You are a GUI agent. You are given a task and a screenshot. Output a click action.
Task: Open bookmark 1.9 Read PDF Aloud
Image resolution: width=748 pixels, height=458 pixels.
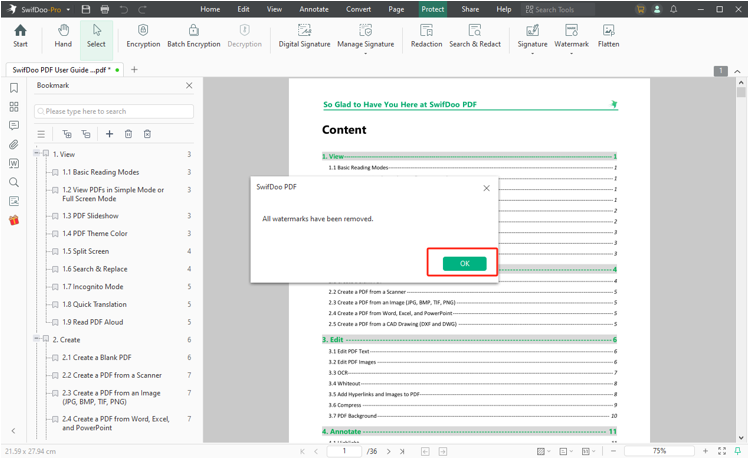[93, 322]
